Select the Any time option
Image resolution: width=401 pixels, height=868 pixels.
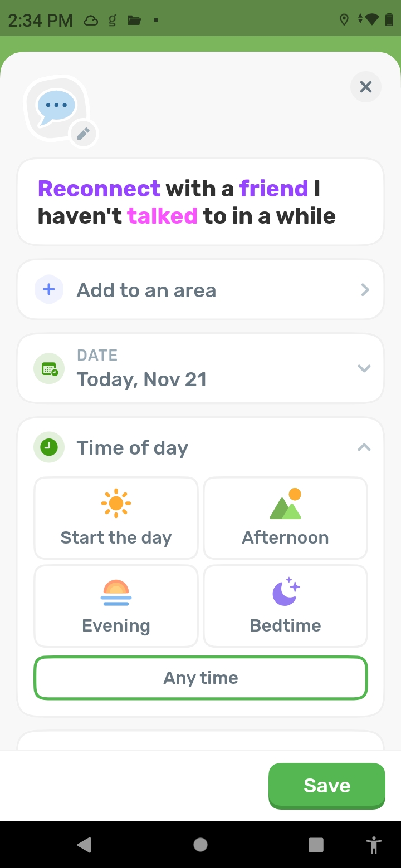200,678
